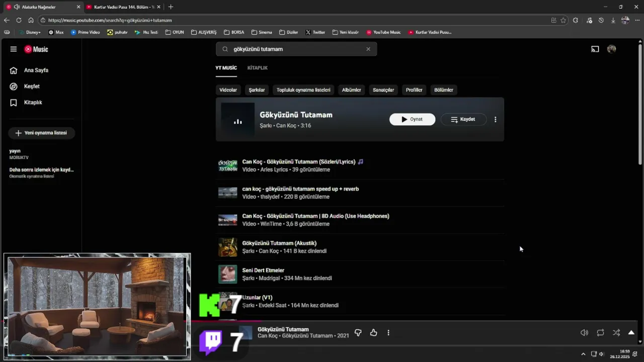Image resolution: width=644 pixels, height=362 pixels.
Task: Open Disney+ bookmark
Action: coord(29,32)
